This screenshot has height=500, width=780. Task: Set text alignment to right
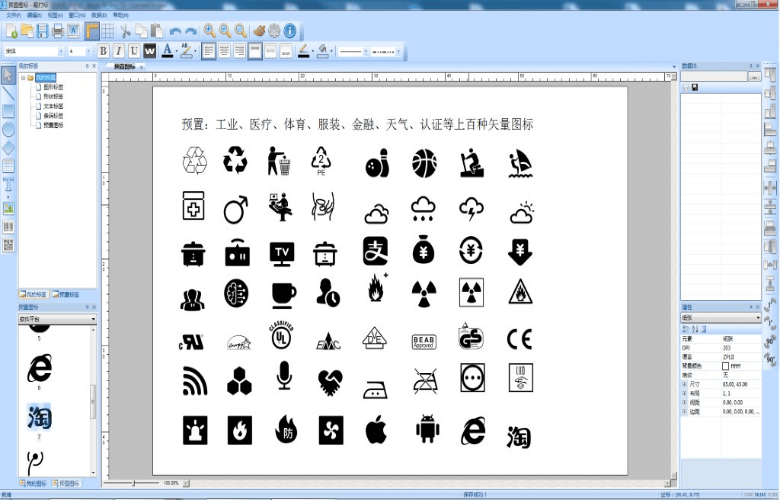[240, 51]
